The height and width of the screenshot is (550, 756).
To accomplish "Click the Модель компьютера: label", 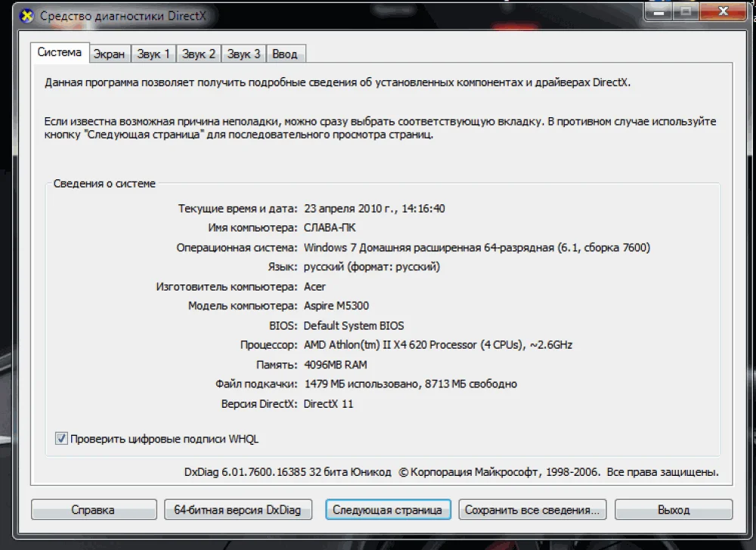I will [243, 306].
